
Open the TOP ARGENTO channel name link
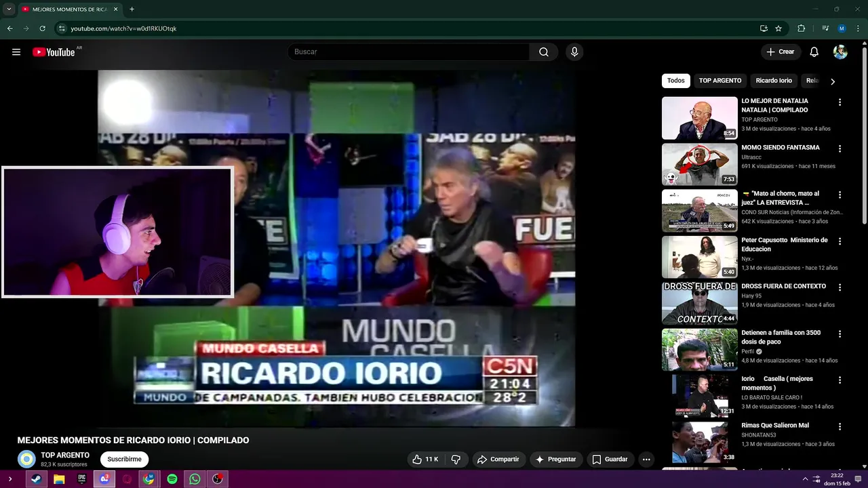click(x=65, y=455)
